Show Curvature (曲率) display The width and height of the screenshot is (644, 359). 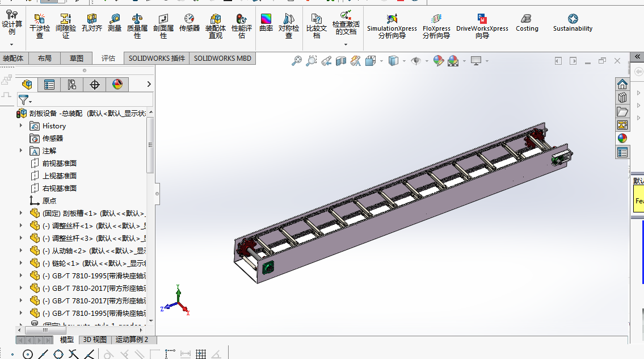click(266, 23)
